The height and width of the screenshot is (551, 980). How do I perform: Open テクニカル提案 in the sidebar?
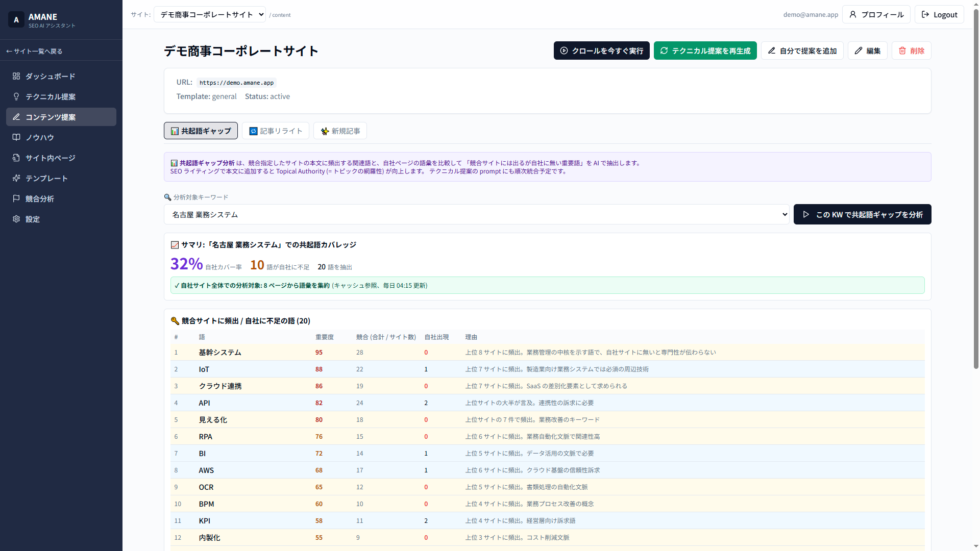coord(61,96)
